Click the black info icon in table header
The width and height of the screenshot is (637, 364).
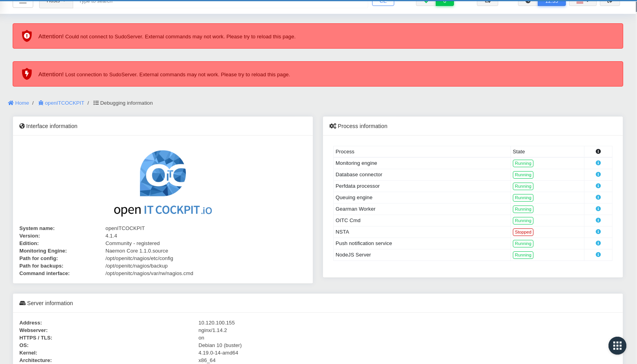click(598, 151)
